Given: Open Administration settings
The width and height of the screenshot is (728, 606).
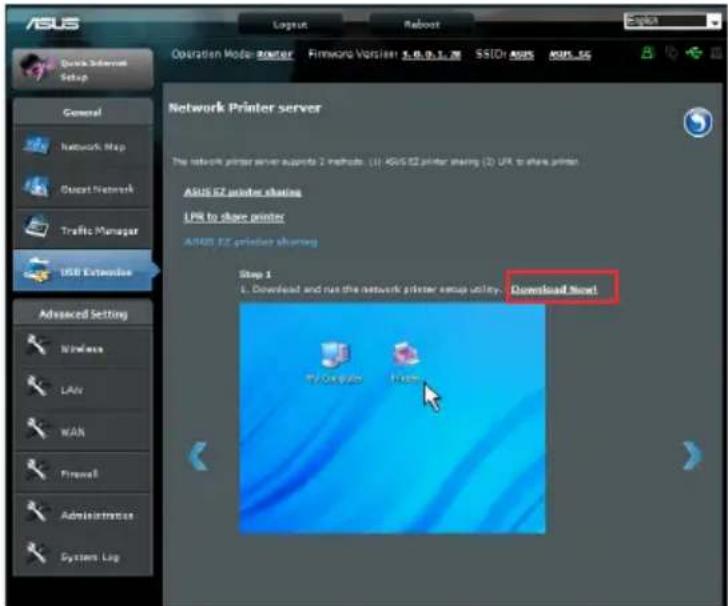Looking at the screenshot, I should (x=83, y=514).
